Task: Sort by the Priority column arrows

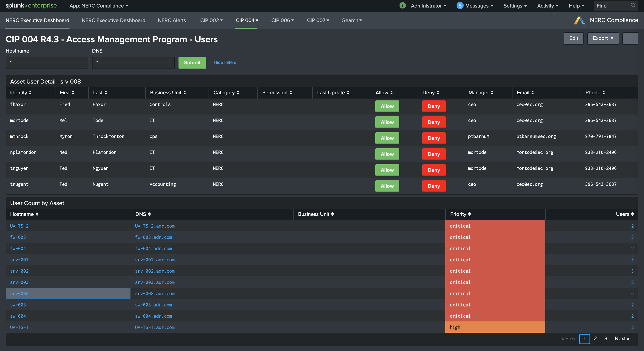Action: point(469,214)
